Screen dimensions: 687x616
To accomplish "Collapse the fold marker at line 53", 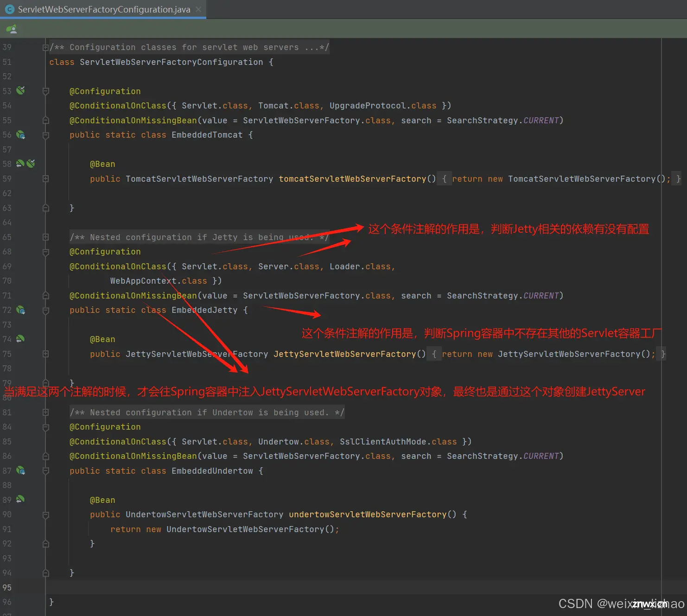I will (x=45, y=91).
